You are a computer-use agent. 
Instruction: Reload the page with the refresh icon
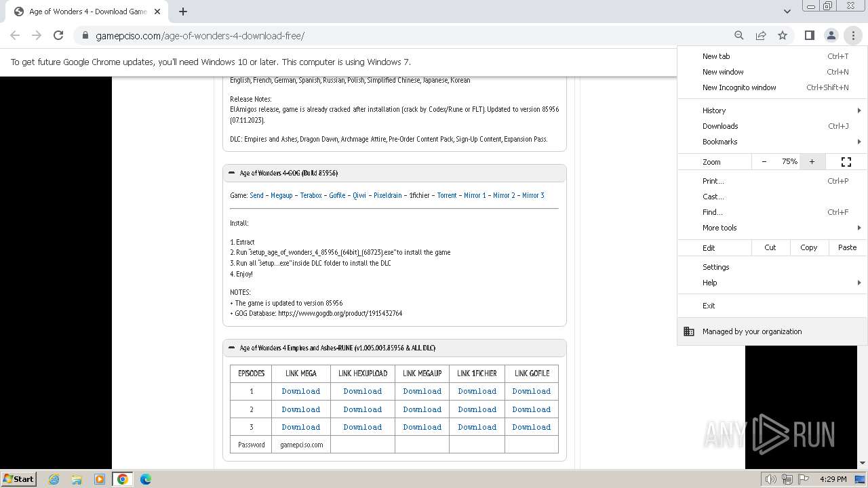(x=58, y=35)
